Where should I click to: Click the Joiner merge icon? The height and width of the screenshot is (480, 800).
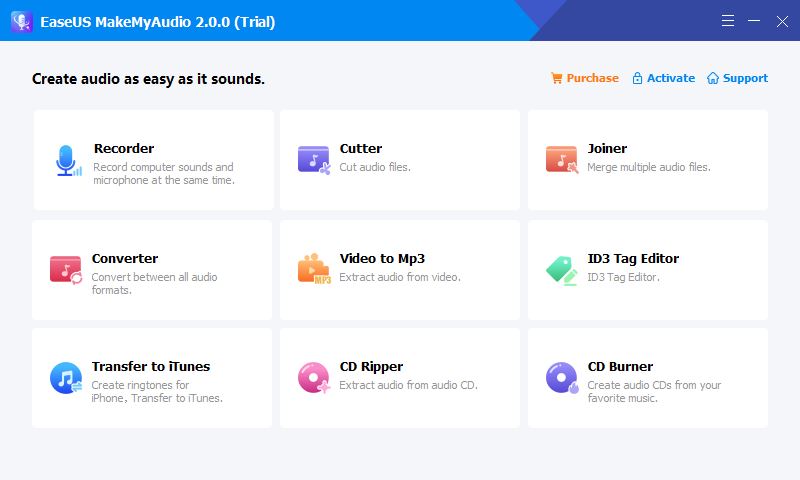562,160
